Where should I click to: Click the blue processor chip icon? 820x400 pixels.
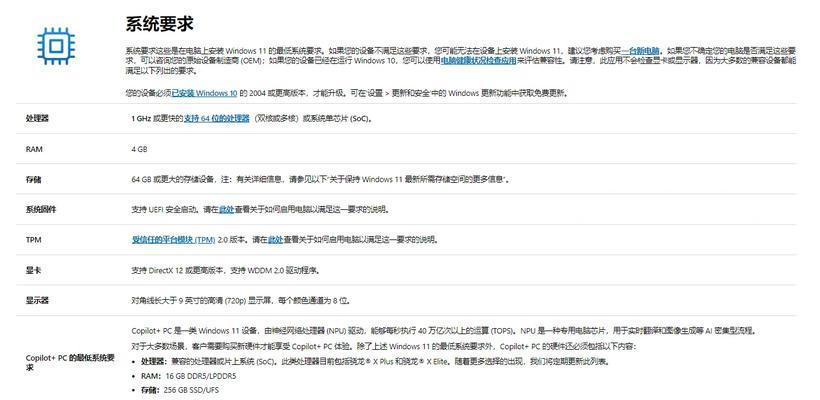coord(56,46)
